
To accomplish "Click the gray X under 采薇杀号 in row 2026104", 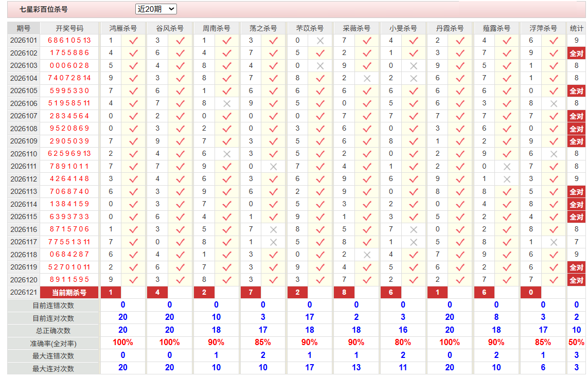I will point(367,79).
